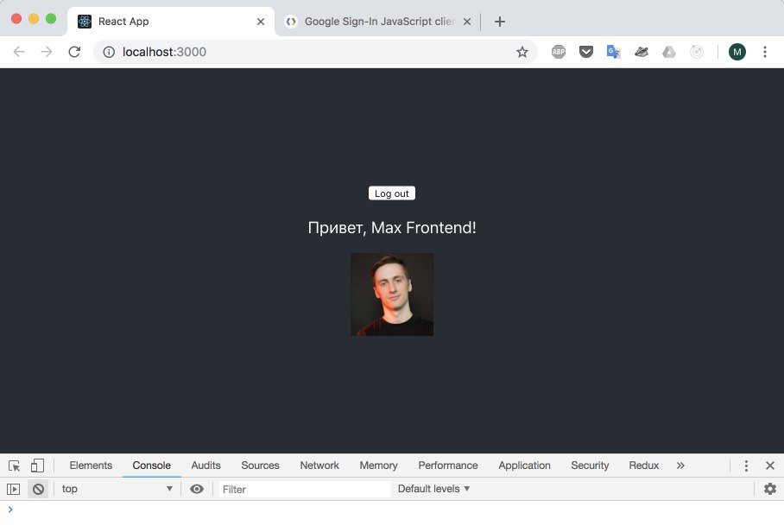Show more DevTools tabs with double chevron

tap(680, 465)
